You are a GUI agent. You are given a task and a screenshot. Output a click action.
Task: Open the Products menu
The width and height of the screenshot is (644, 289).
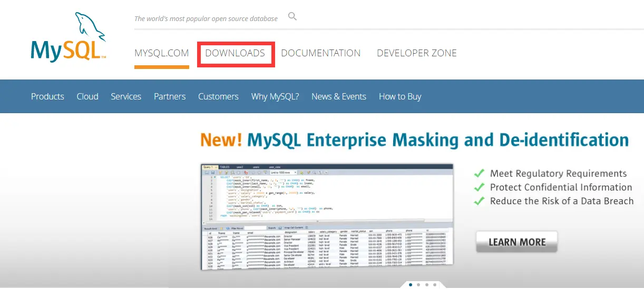tap(47, 96)
